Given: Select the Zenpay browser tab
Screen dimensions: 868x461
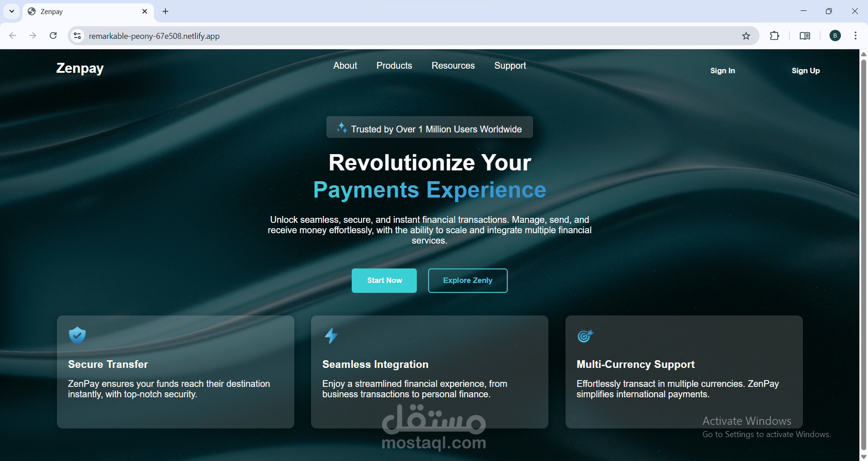Looking at the screenshot, I should 88,12.
